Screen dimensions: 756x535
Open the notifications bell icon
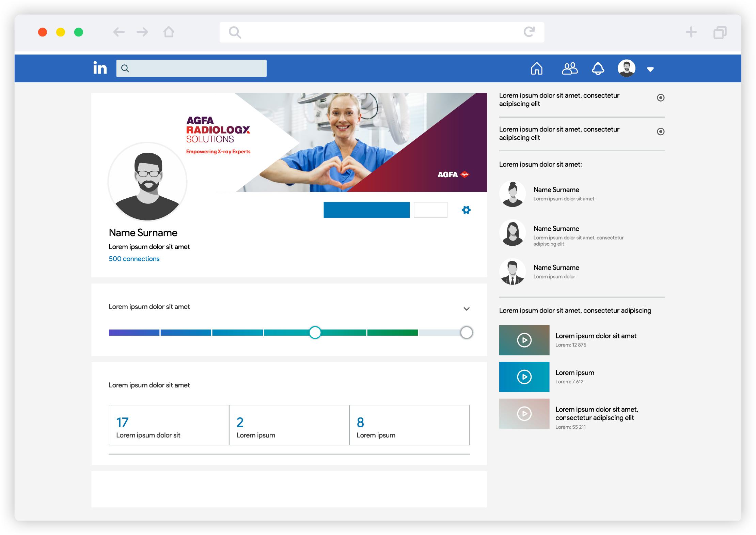pyautogui.click(x=598, y=68)
